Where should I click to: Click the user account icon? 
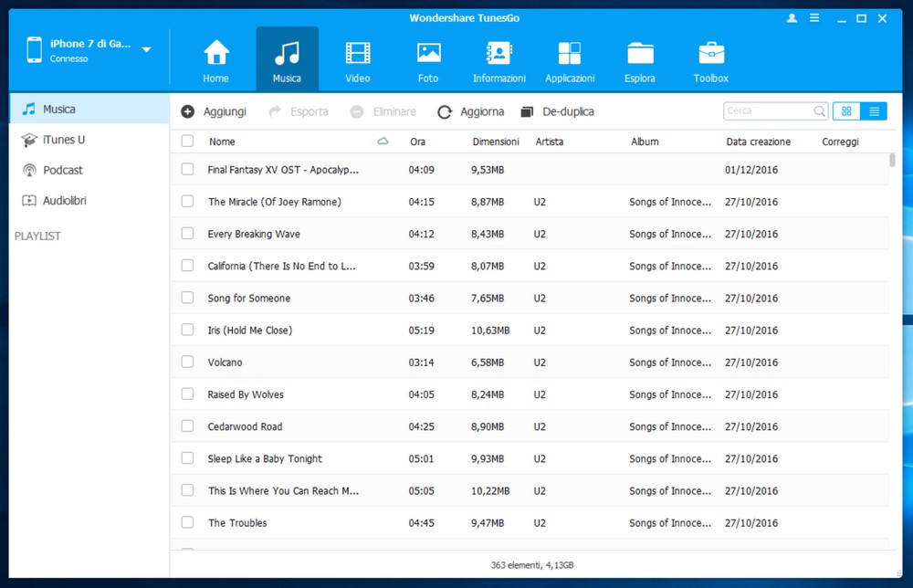pos(792,18)
